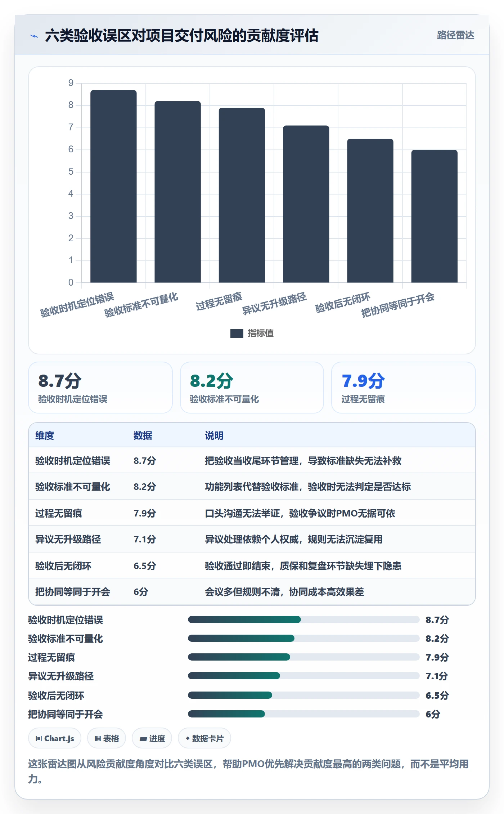Screen dimensions: 504x814
Task: Toggle the 指标值 legend swatch
Action: [237, 334]
